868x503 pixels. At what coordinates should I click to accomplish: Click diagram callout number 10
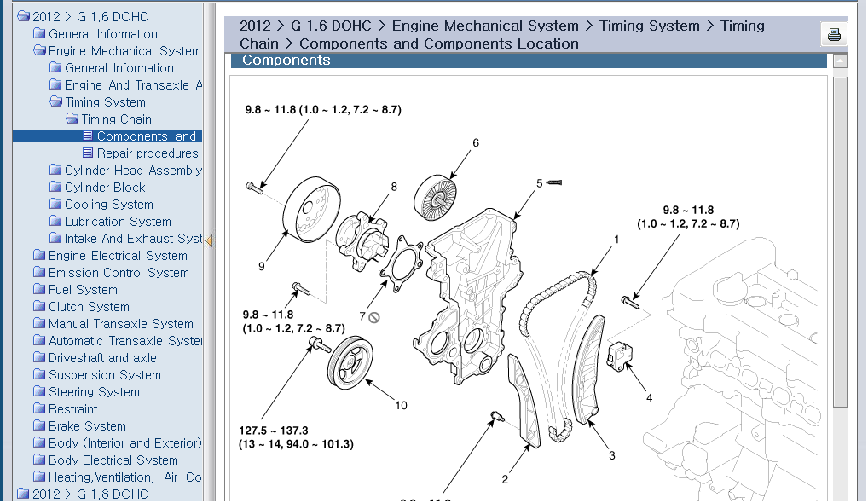[x=401, y=406]
